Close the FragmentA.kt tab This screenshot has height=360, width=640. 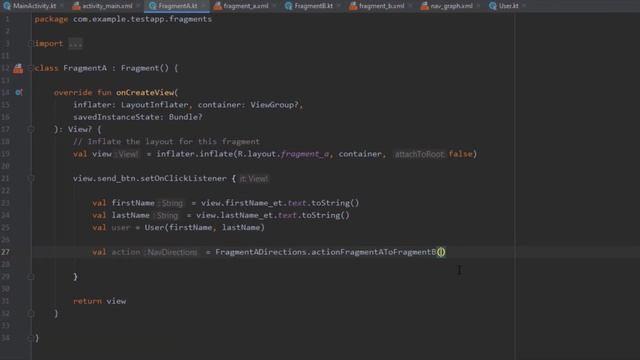pyautogui.click(x=204, y=6)
